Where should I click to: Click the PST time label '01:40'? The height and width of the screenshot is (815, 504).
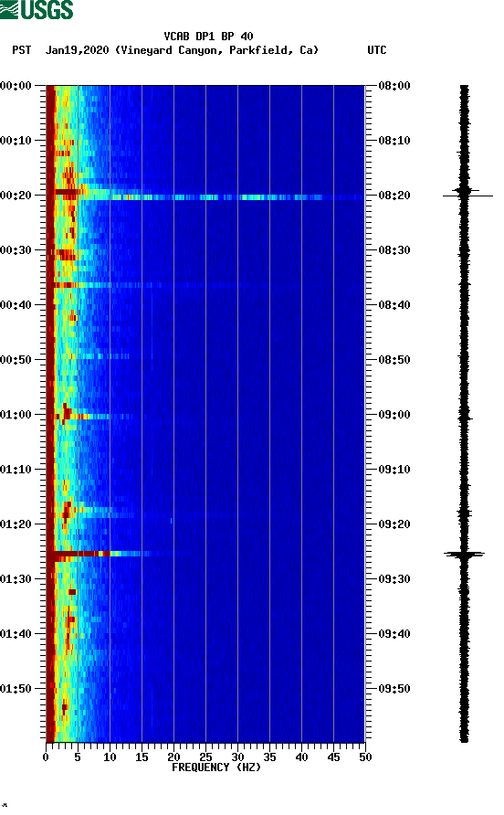(x=16, y=634)
